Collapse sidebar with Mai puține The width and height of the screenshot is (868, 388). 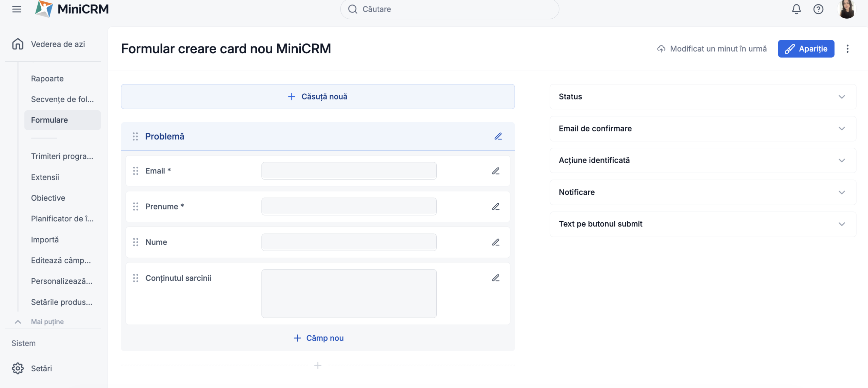[47, 322]
